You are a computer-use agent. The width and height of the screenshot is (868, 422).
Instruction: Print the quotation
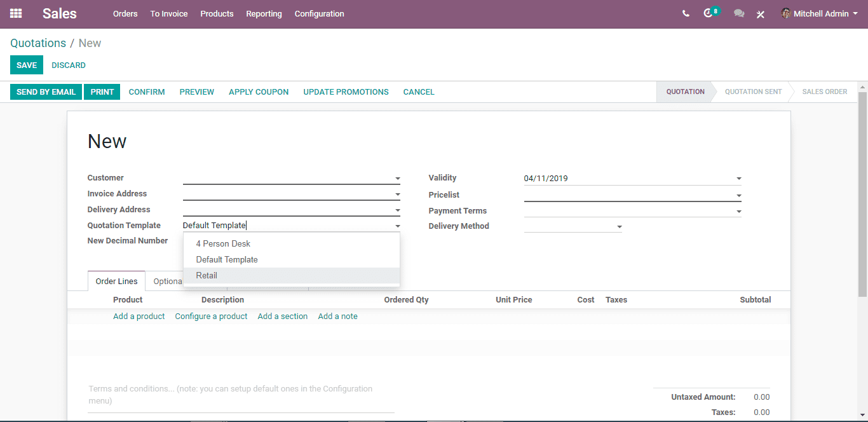pyautogui.click(x=102, y=92)
